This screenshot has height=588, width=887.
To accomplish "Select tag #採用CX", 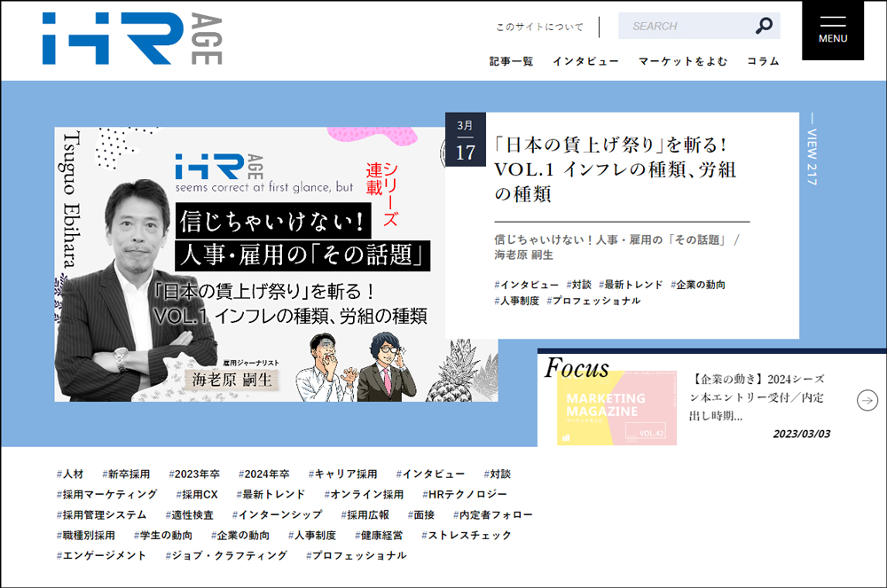I will (x=196, y=494).
